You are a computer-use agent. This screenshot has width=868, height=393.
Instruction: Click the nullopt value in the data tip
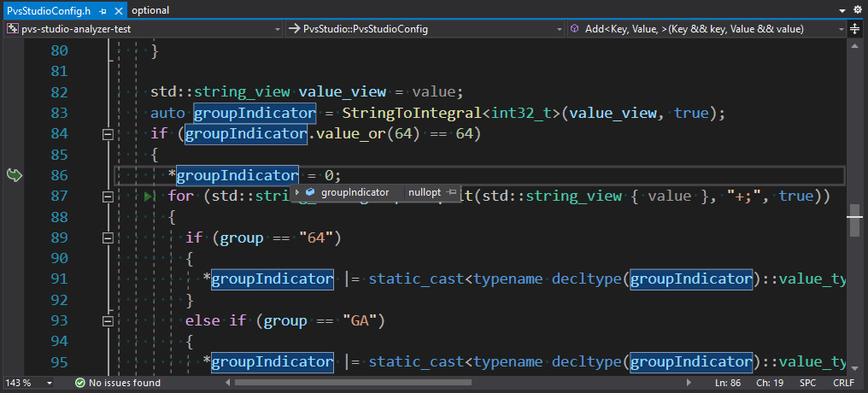424,192
